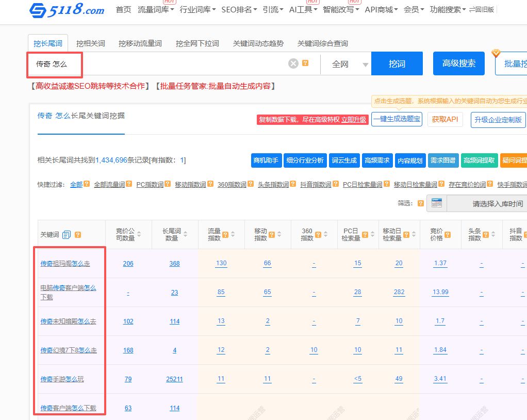Click the 获取API button
This screenshot has width=527, height=420.
pyautogui.click(x=445, y=119)
